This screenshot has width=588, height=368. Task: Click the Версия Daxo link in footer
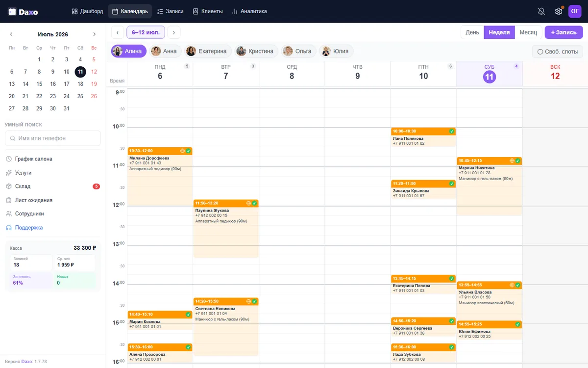26,362
